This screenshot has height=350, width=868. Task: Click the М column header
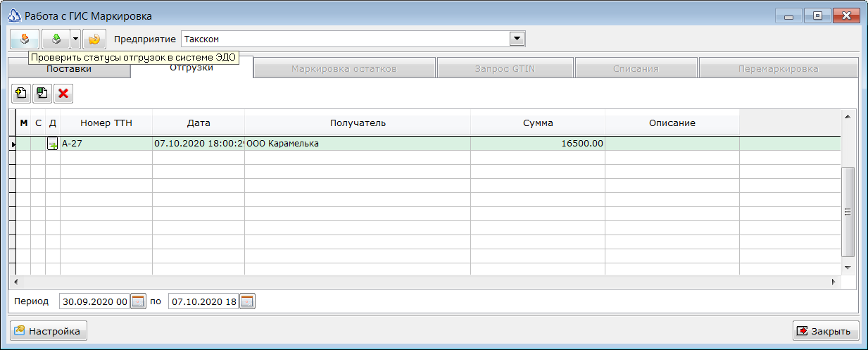[x=23, y=123]
